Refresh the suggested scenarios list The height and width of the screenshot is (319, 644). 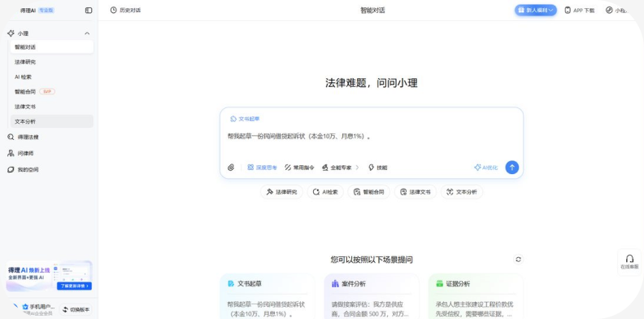pyautogui.click(x=518, y=260)
